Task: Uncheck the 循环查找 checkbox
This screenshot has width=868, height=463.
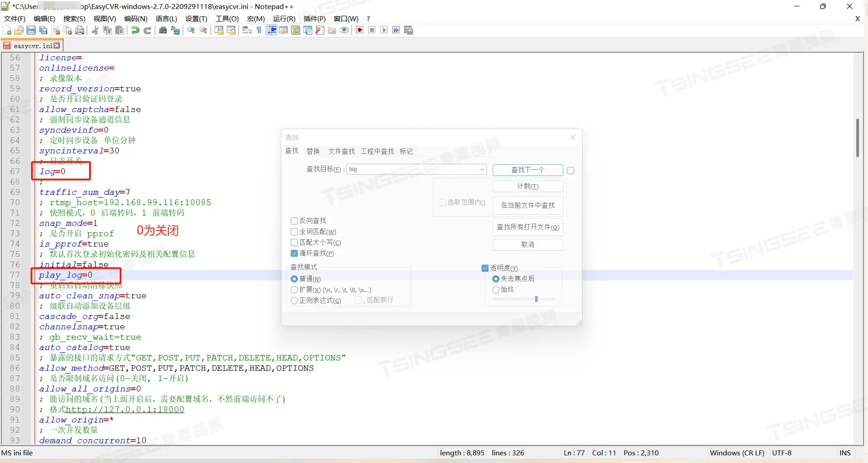Action: click(294, 253)
